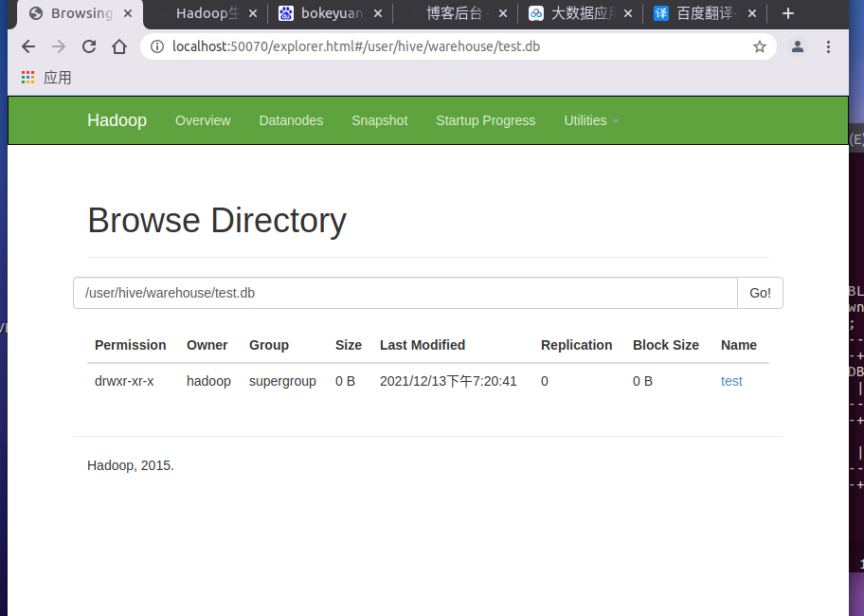
Task: Expand the Utilities dropdown menu
Action: [591, 120]
